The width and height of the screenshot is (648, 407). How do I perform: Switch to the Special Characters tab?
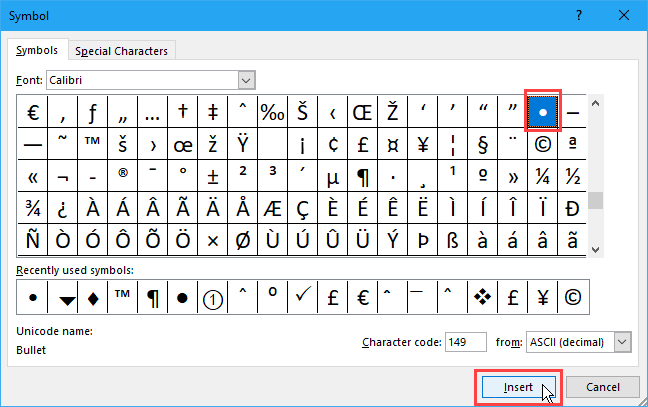click(122, 51)
